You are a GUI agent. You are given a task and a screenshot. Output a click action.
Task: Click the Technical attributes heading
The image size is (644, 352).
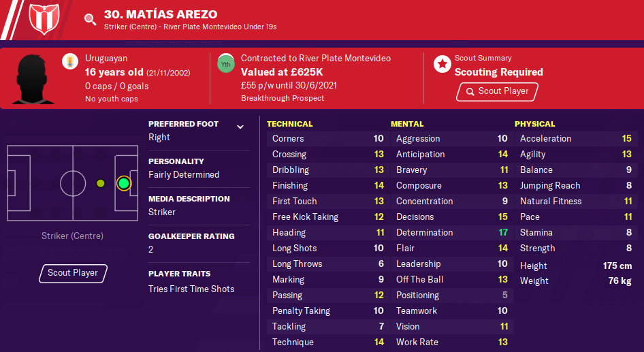tap(289, 124)
